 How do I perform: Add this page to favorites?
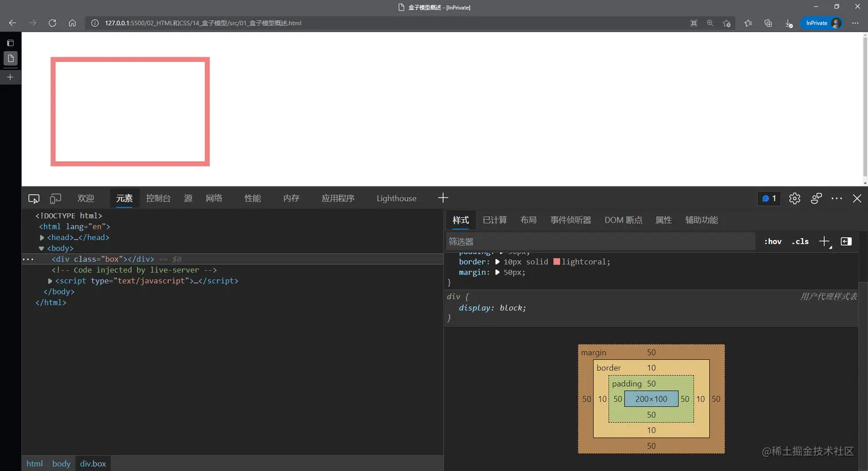tap(727, 23)
